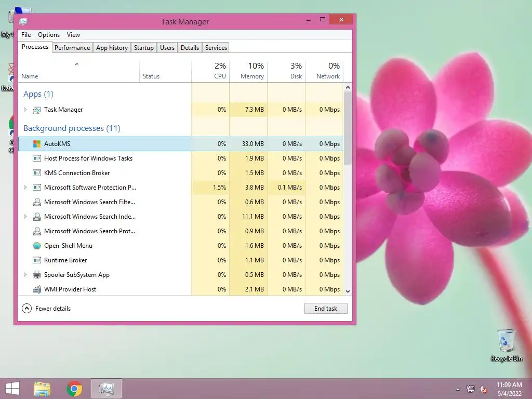Switch to the App history tab
Viewport: 532px width, 399px height.
[112, 48]
